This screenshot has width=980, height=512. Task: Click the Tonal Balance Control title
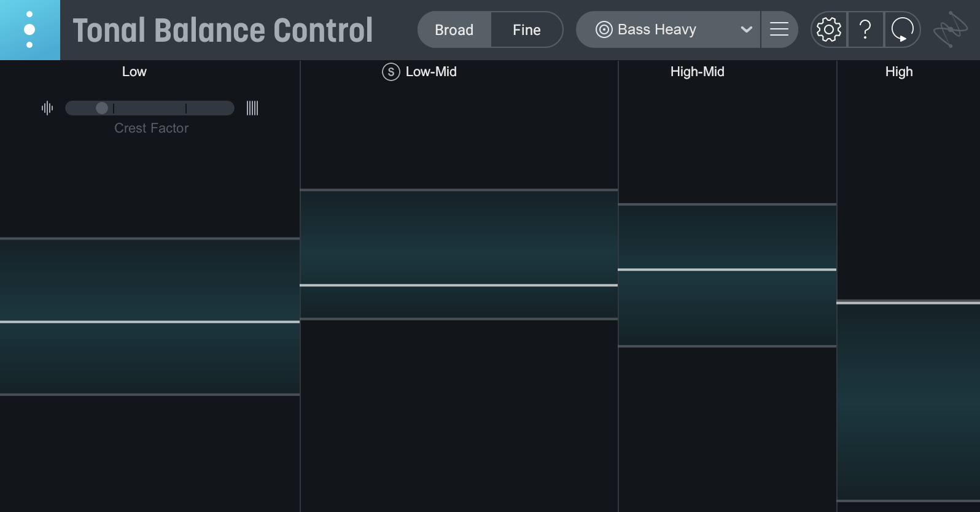(223, 30)
